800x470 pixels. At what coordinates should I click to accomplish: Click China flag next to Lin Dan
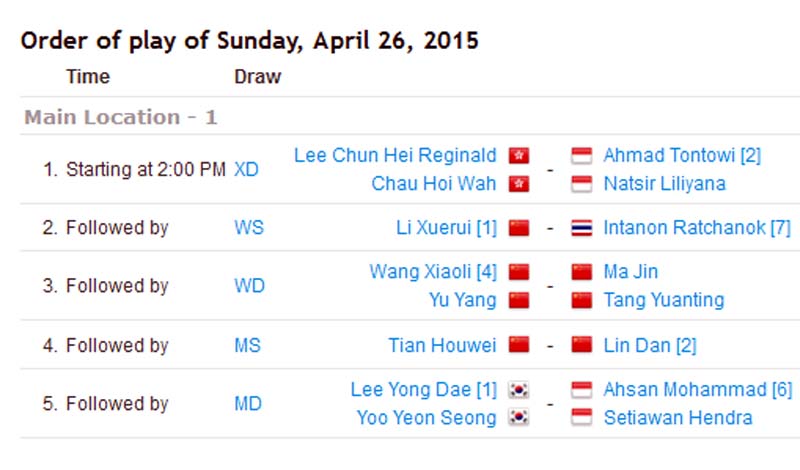581,346
